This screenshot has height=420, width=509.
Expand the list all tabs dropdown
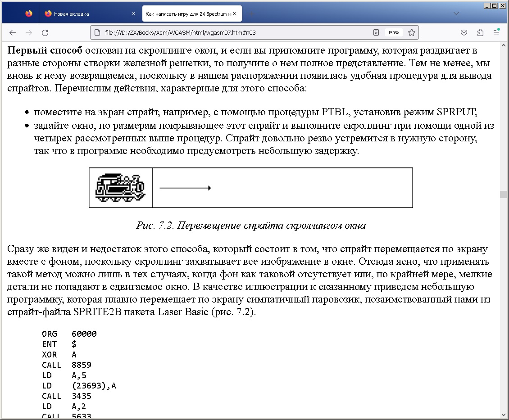456,14
